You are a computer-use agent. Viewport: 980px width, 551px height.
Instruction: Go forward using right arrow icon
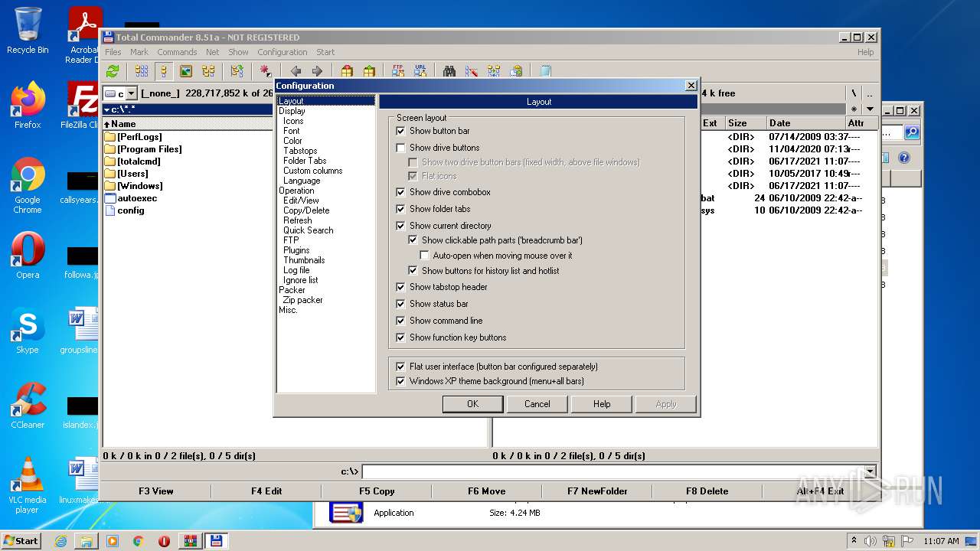click(x=317, y=71)
